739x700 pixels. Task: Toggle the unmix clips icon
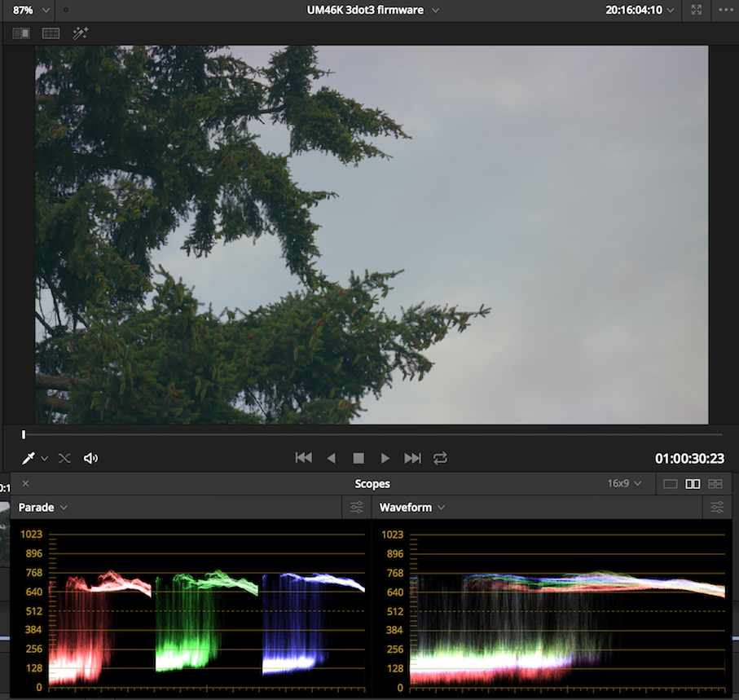[64, 458]
